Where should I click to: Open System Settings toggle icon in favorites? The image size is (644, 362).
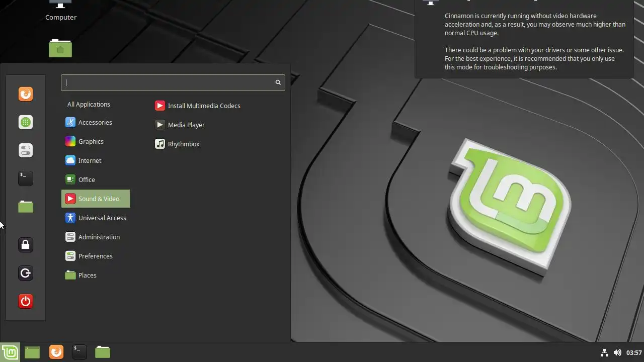click(26, 150)
